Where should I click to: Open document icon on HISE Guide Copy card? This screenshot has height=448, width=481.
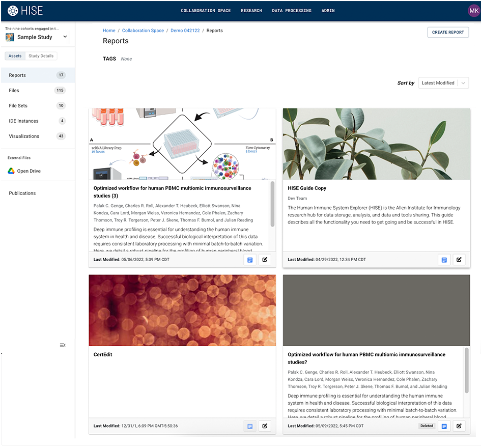[444, 260]
